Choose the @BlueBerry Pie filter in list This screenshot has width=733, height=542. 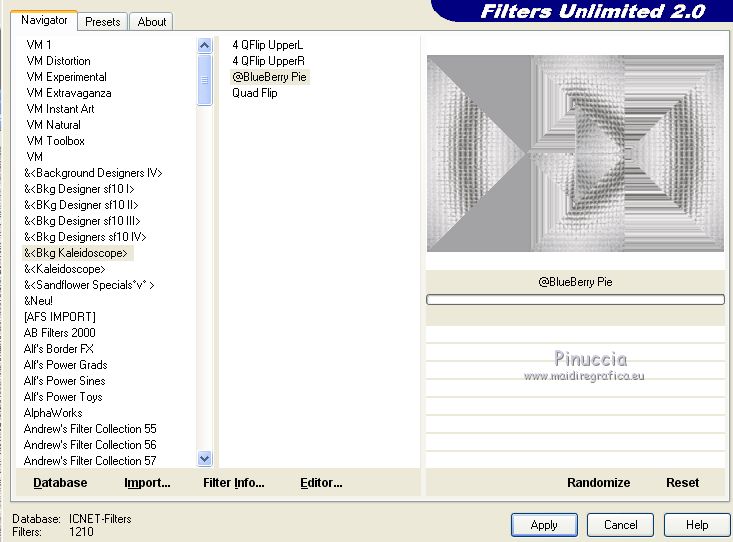[x=270, y=77]
